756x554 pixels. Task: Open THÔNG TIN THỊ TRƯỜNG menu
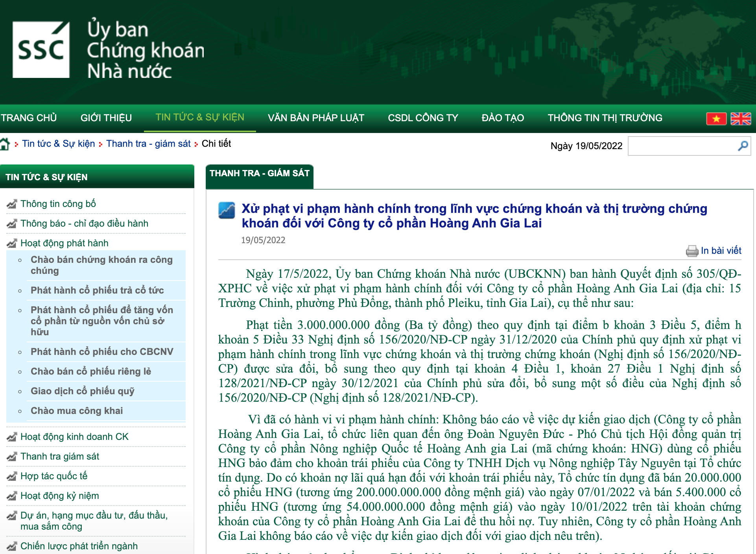click(605, 118)
